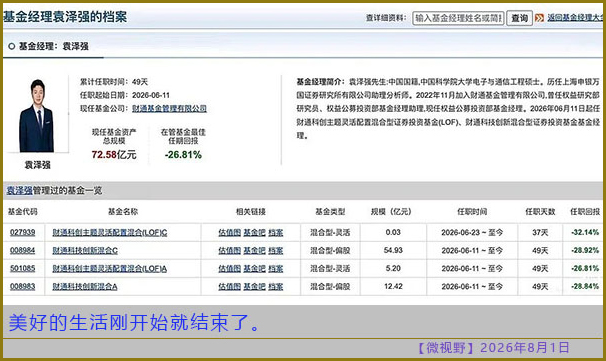
Task: Open fund code 501085
Action: [x=22, y=268]
